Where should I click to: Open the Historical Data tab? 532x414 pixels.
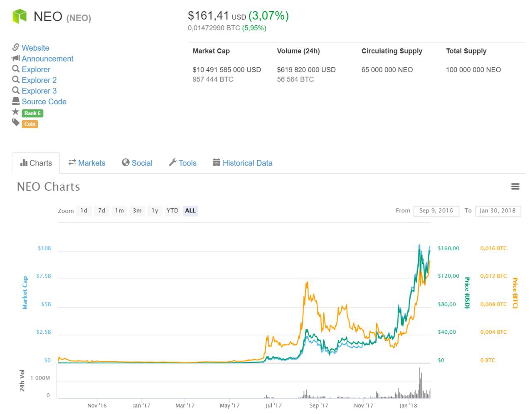point(242,163)
